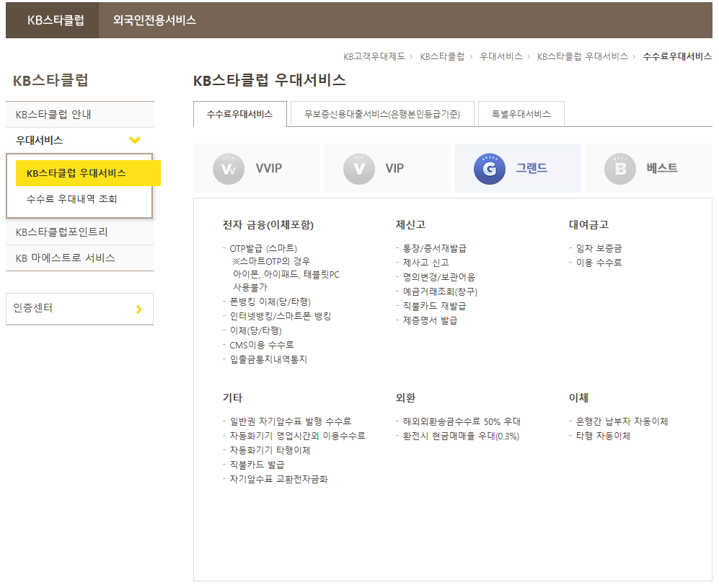Switch to the 특별우대서비스 tab
This screenshot has height=588, width=719.
tap(521, 114)
